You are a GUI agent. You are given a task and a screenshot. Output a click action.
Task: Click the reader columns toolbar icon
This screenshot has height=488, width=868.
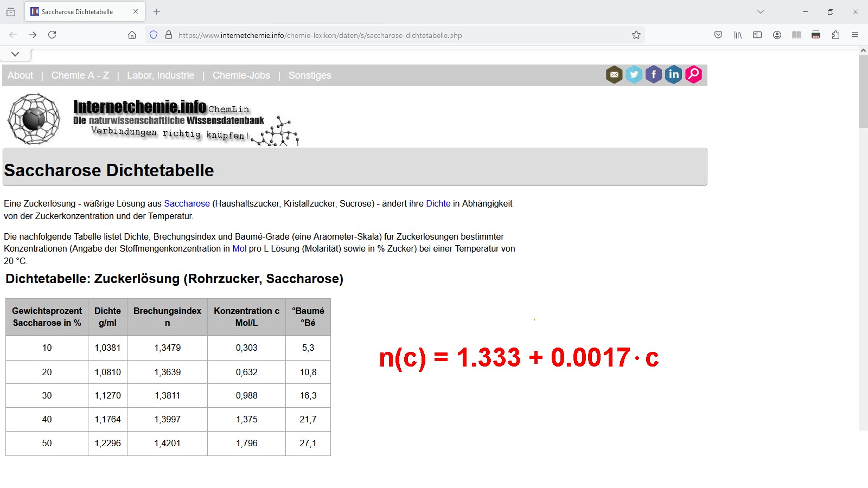796,35
